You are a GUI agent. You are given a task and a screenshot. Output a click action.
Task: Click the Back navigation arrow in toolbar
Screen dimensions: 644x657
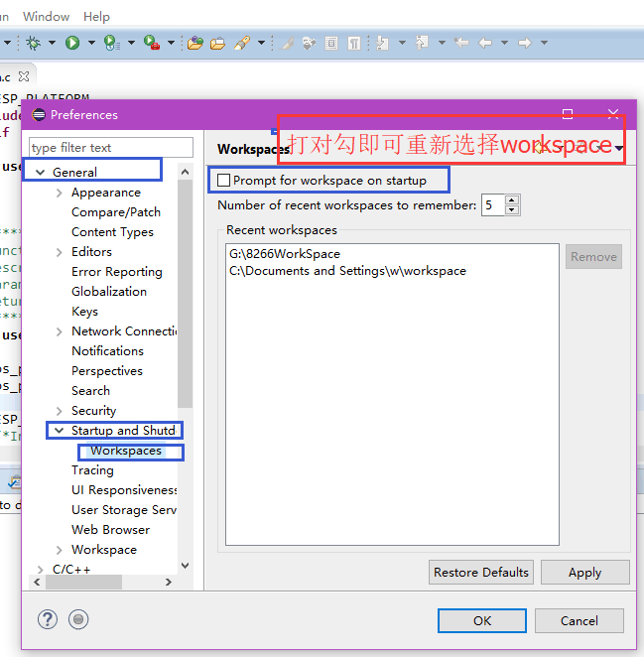click(x=485, y=43)
